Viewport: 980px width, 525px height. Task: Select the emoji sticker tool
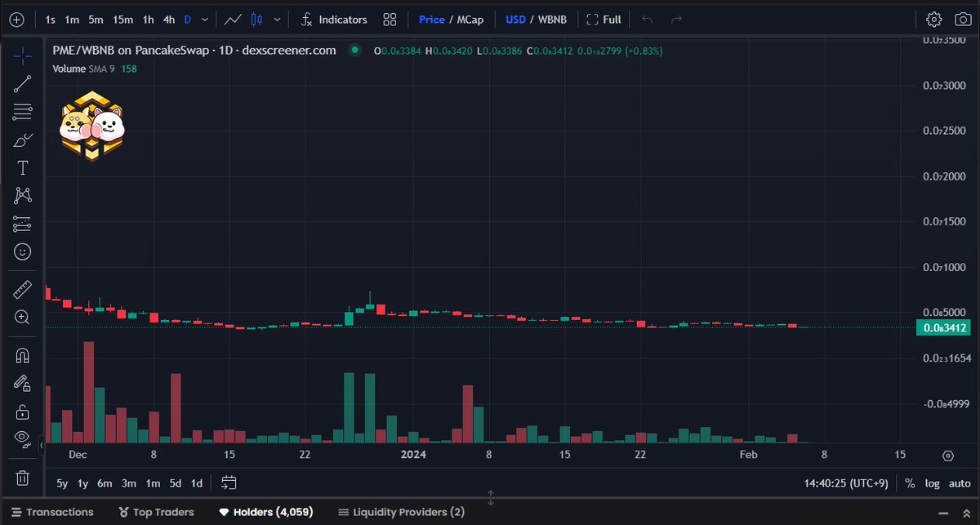pos(22,251)
